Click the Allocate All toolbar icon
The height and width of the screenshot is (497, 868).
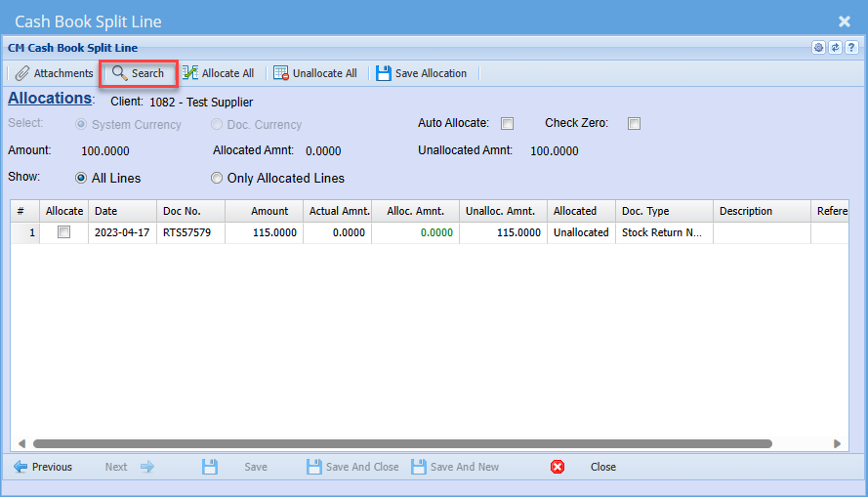(189, 73)
